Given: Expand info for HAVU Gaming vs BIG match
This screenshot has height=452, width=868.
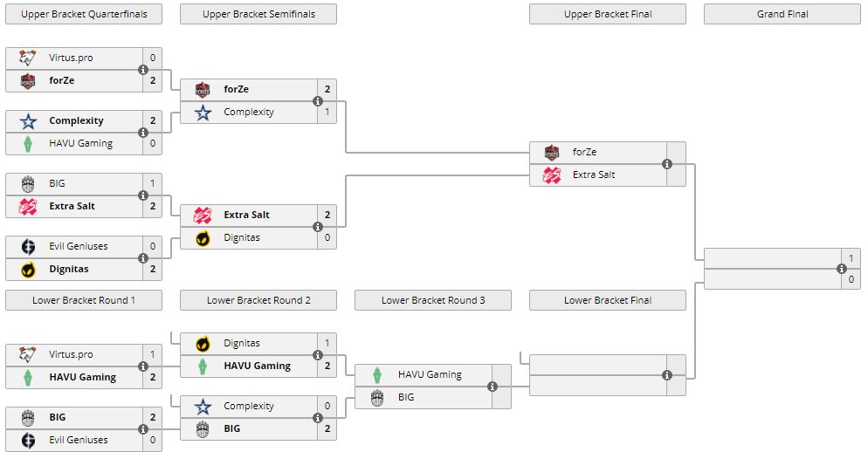Looking at the screenshot, I should [x=493, y=387].
